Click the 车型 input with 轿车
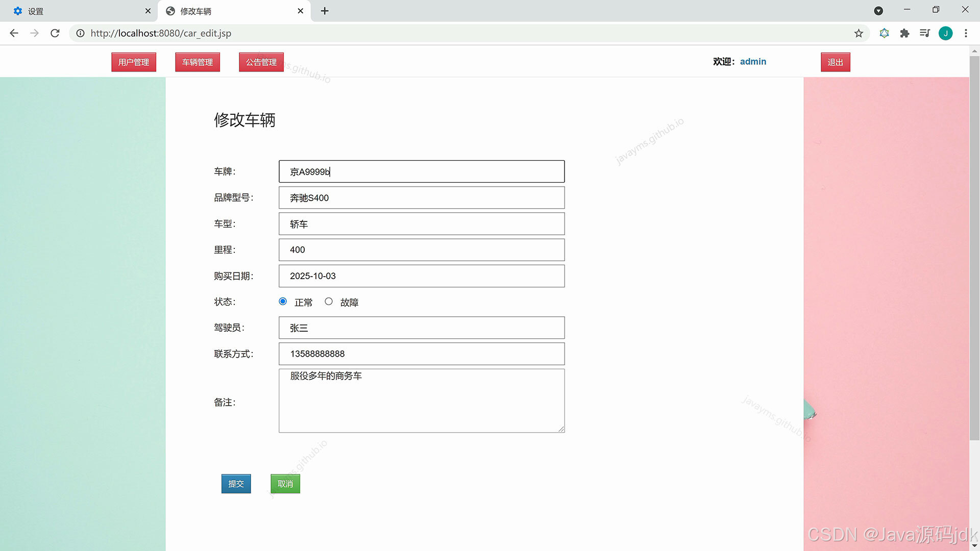The image size is (980, 551). point(422,224)
